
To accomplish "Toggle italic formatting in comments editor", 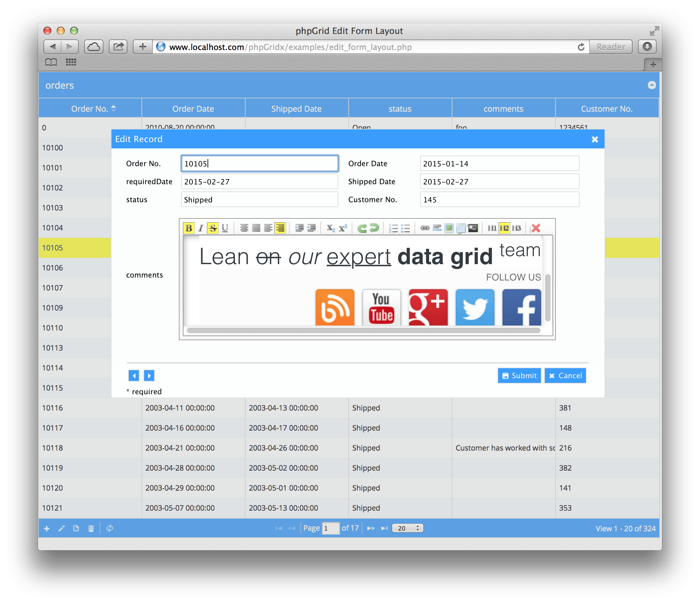I will click(201, 228).
